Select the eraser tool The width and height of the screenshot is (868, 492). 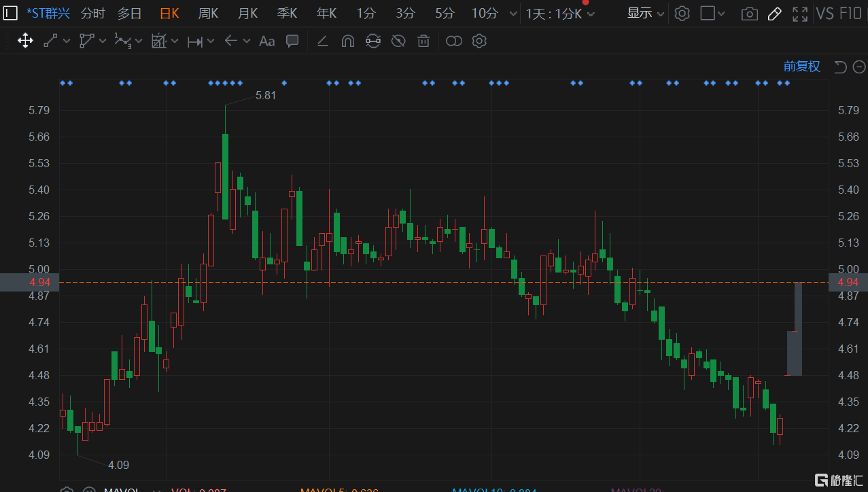323,41
